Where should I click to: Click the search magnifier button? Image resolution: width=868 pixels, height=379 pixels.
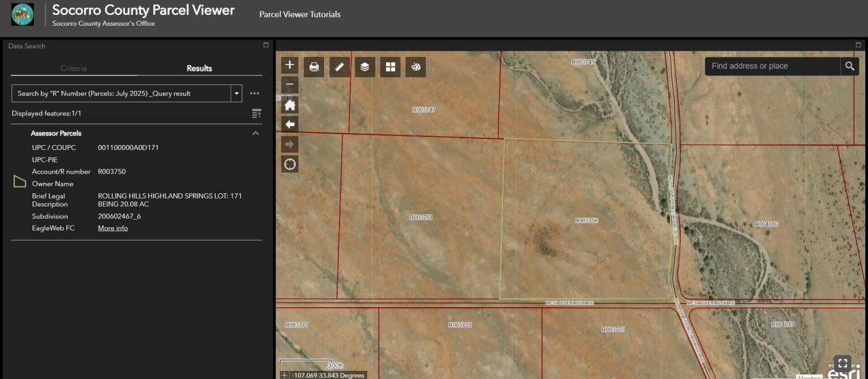(x=849, y=66)
